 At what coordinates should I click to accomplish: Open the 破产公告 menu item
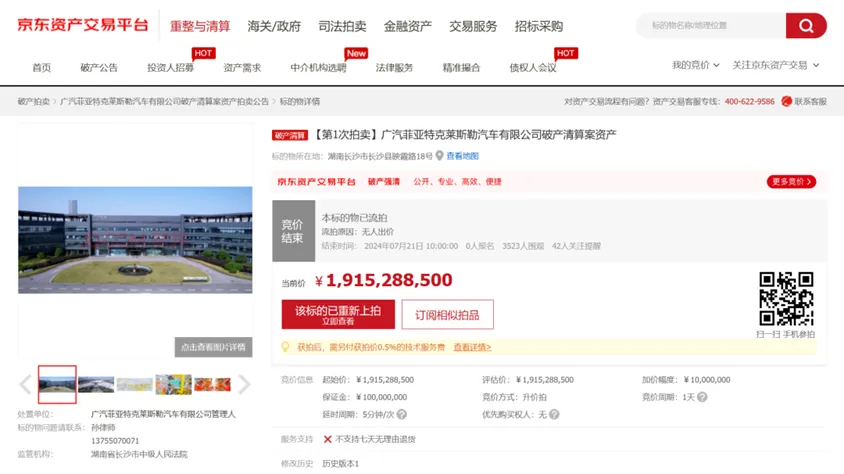pyautogui.click(x=99, y=68)
